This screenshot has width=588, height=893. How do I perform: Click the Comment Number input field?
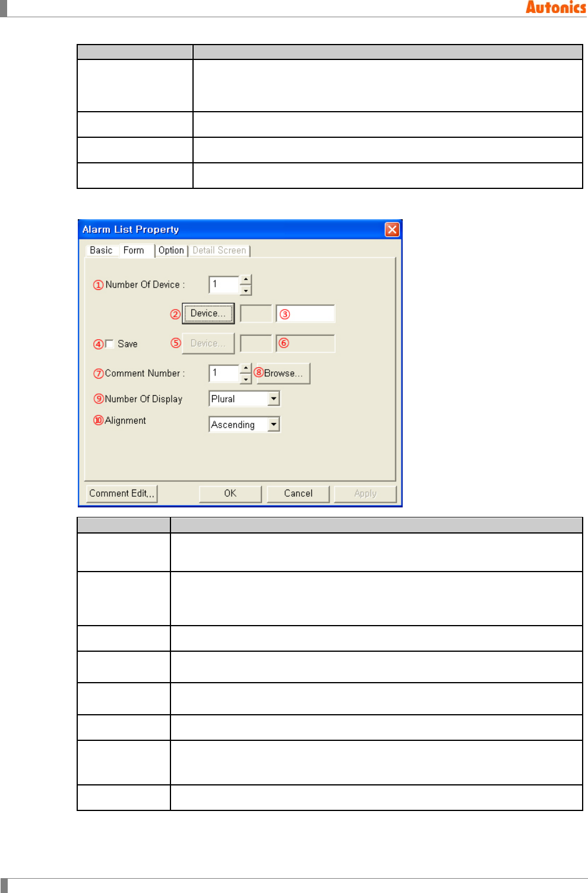pos(225,373)
